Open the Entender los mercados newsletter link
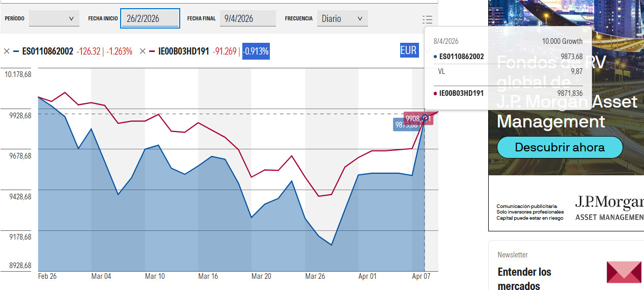 coord(524,278)
